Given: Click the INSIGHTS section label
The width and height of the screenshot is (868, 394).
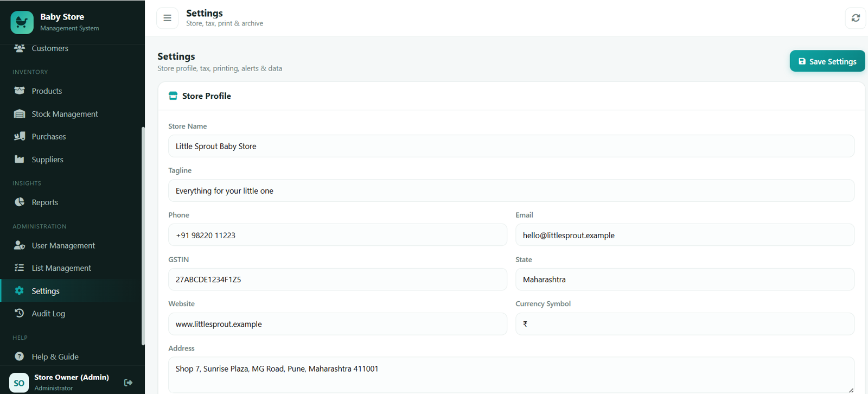Looking at the screenshot, I should 27,183.
